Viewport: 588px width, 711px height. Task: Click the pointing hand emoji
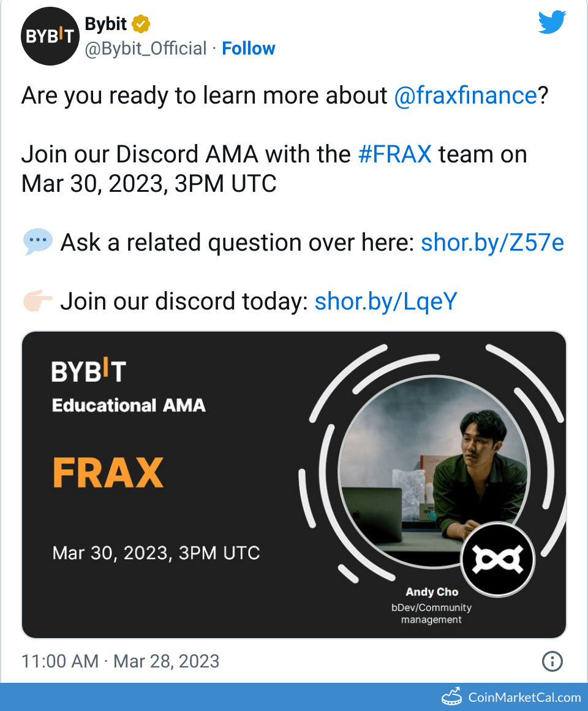pyautogui.click(x=37, y=302)
